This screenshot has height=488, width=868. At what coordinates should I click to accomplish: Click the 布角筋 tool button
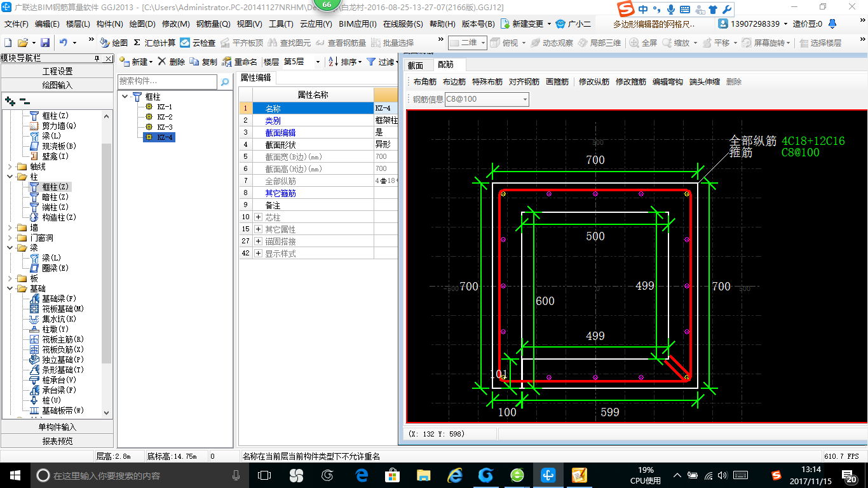pyautogui.click(x=425, y=82)
